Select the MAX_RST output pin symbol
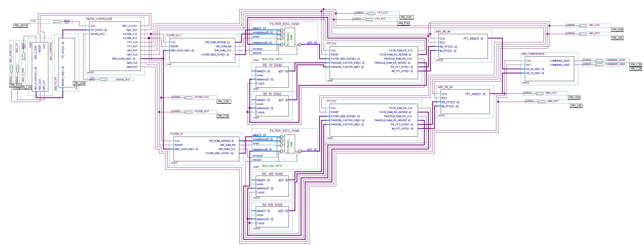Screen dimensions: 644x245 point(542,102)
